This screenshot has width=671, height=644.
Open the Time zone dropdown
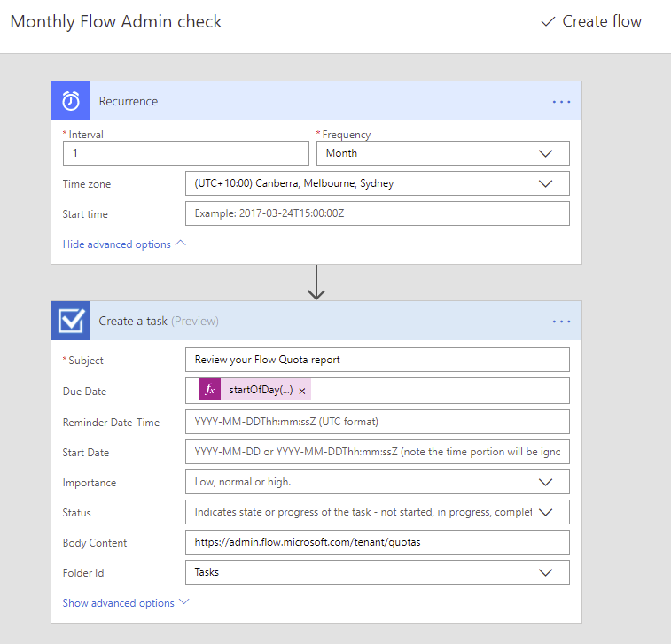(377, 183)
